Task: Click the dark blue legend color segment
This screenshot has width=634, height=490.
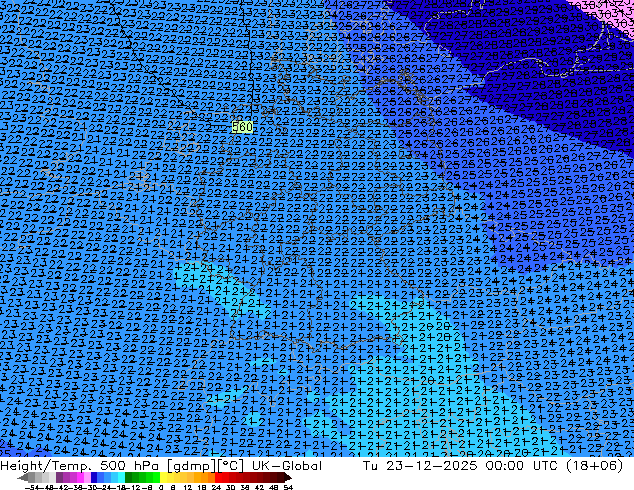Action: click(94, 477)
